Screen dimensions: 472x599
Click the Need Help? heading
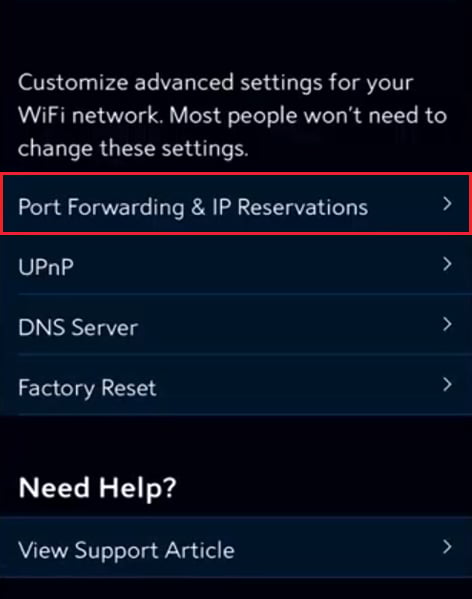point(97,488)
